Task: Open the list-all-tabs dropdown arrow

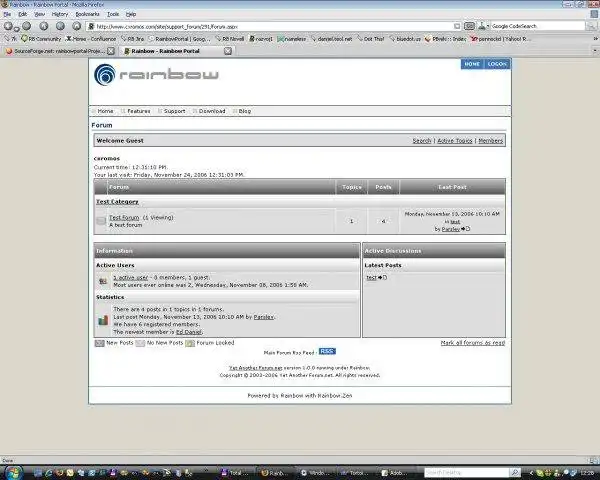Action: (595, 51)
